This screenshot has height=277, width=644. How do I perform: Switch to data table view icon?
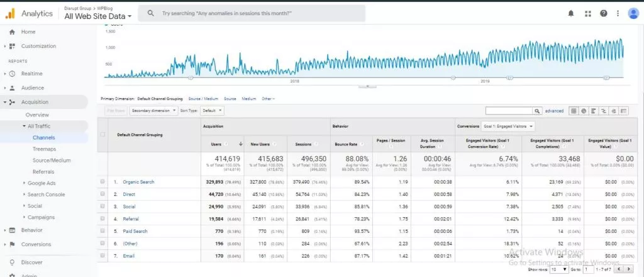pyautogui.click(x=574, y=111)
